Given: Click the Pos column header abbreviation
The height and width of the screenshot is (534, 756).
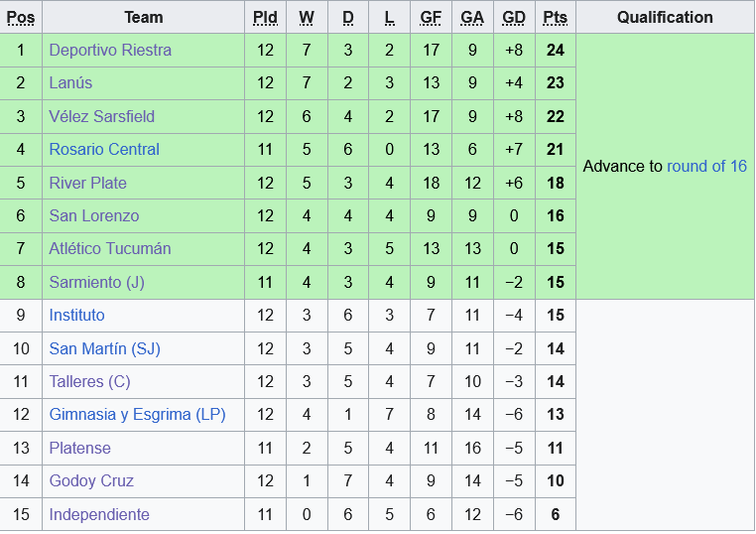Looking at the screenshot, I should (x=21, y=17).
